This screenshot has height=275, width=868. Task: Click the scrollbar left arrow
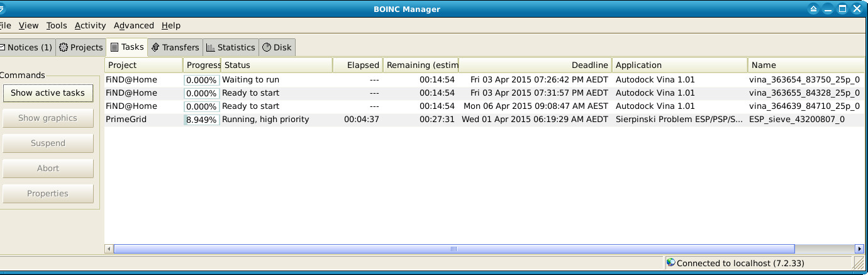click(x=109, y=249)
